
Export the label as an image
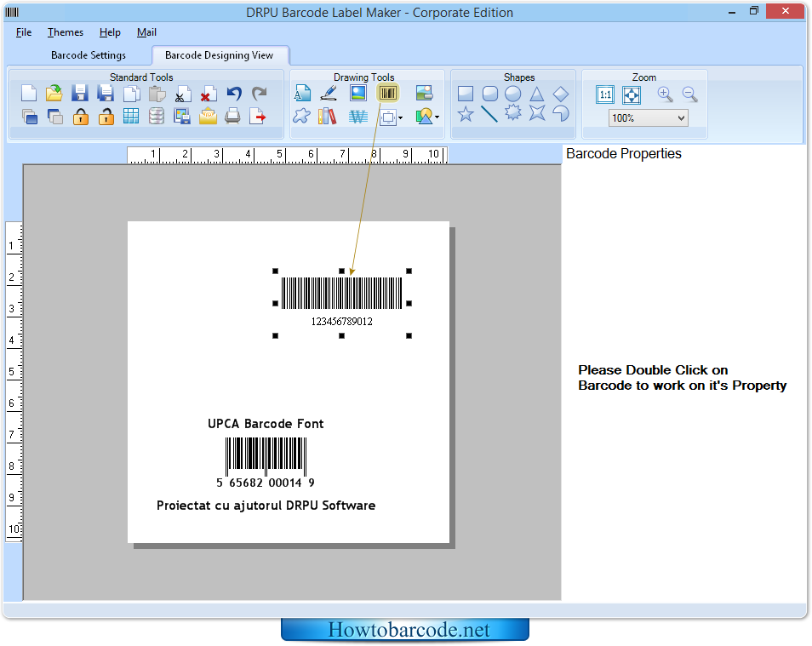tap(182, 116)
